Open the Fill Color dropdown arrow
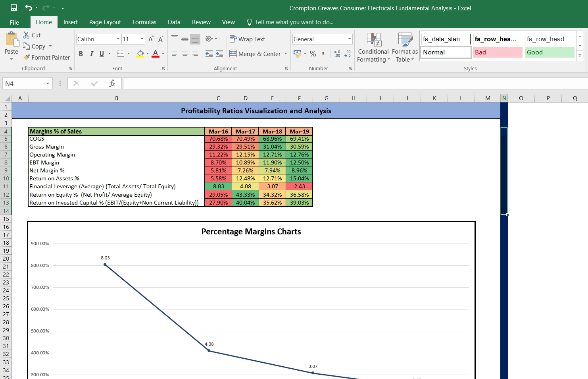 [x=148, y=54]
